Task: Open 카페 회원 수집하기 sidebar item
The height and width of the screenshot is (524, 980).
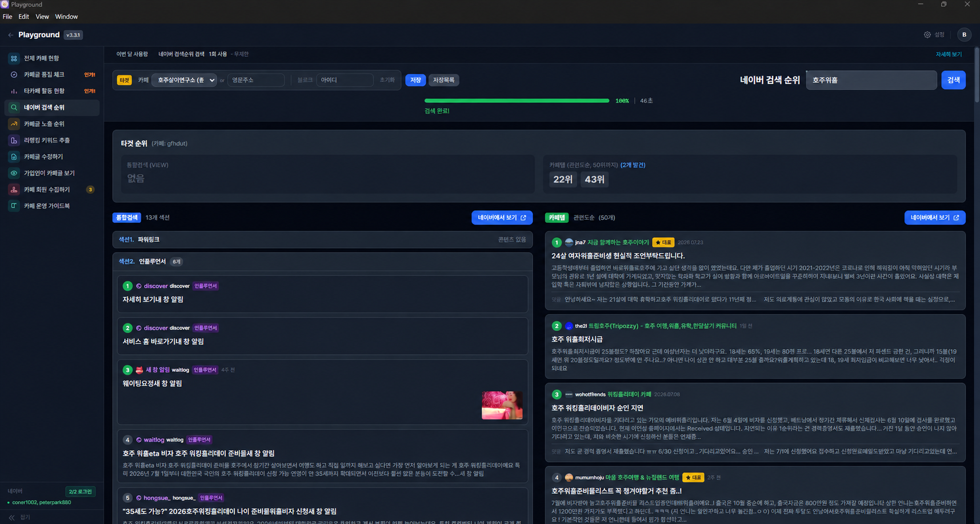Action: (52, 189)
